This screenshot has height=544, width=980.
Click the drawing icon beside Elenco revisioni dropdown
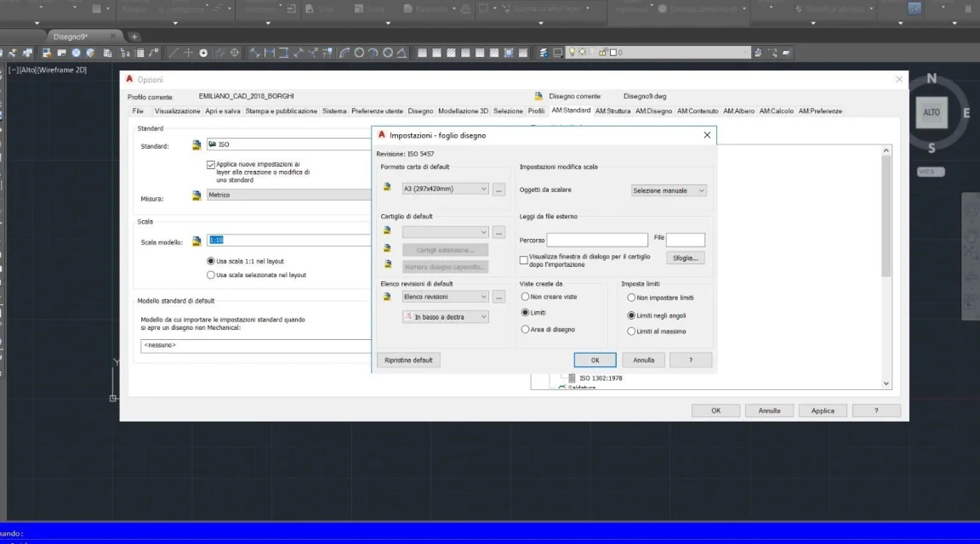[388, 297]
